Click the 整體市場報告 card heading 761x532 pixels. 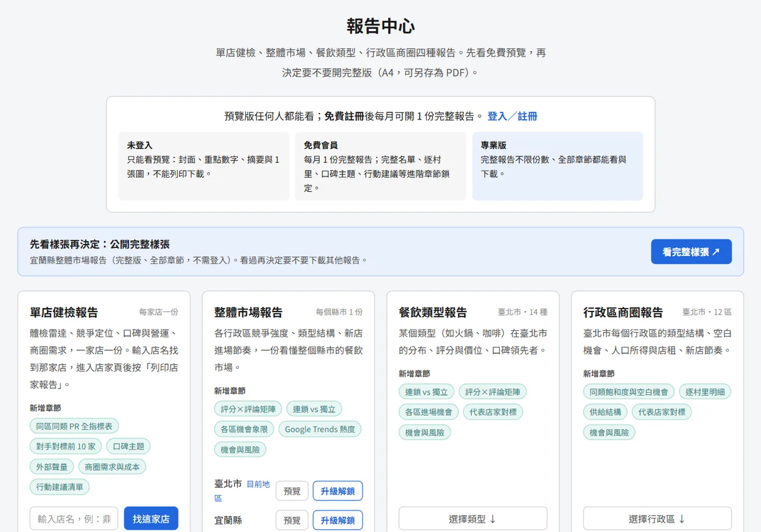(x=248, y=312)
